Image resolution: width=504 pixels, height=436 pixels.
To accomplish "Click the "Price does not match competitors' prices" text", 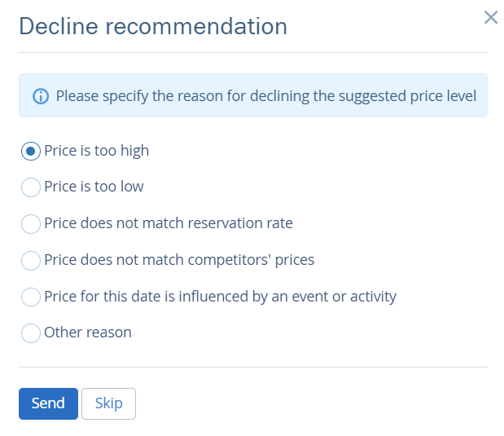I will click(x=178, y=260).
